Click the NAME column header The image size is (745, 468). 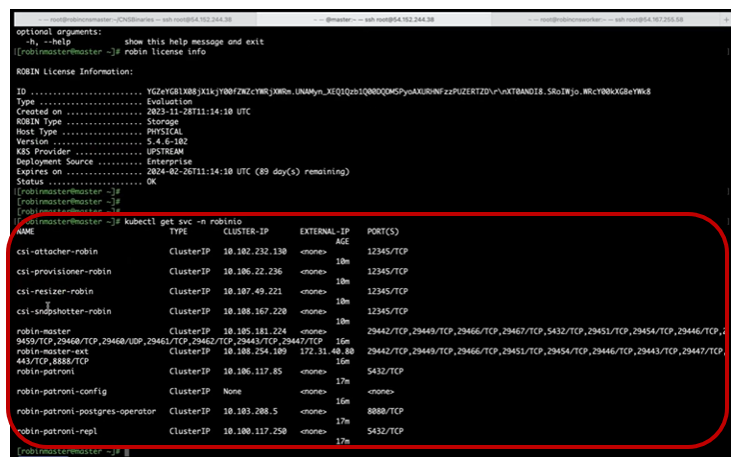point(25,231)
